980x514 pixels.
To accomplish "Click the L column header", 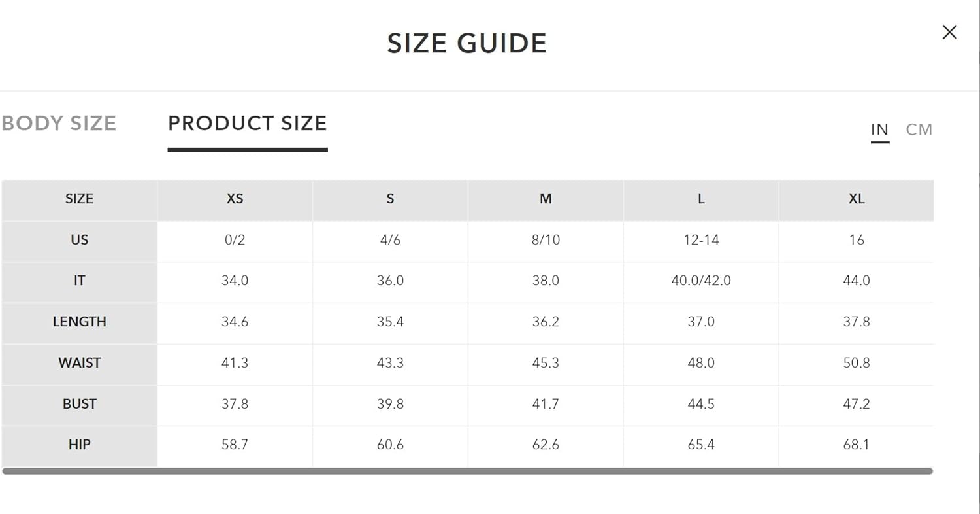I will coord(701,199).
